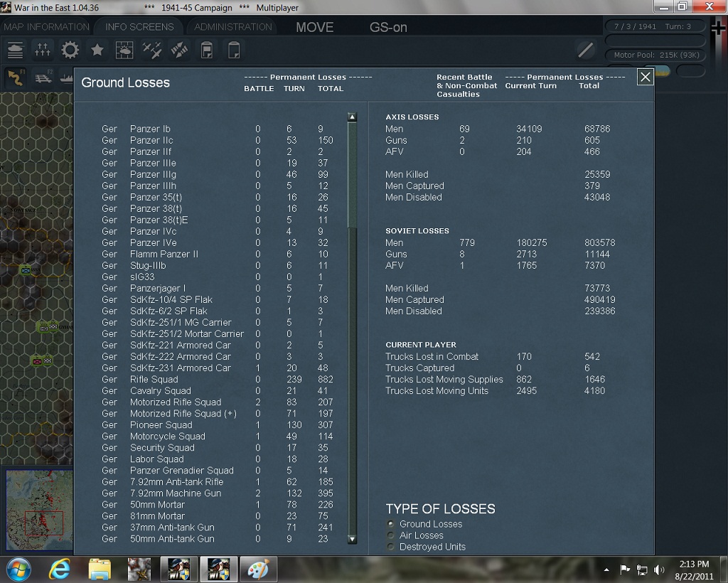This screenshot has width=728, height=583.
Task: Click the network tray icon
Action: tap(642, 569)
